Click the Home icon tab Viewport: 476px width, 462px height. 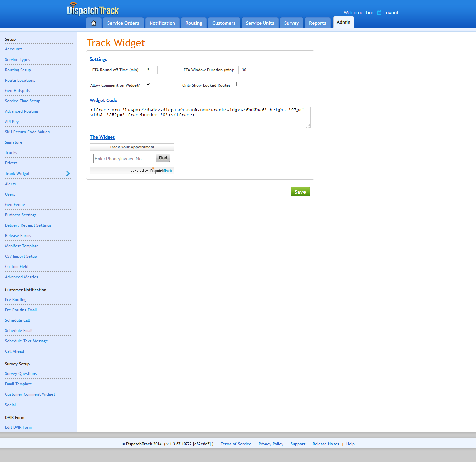point(94,23)
